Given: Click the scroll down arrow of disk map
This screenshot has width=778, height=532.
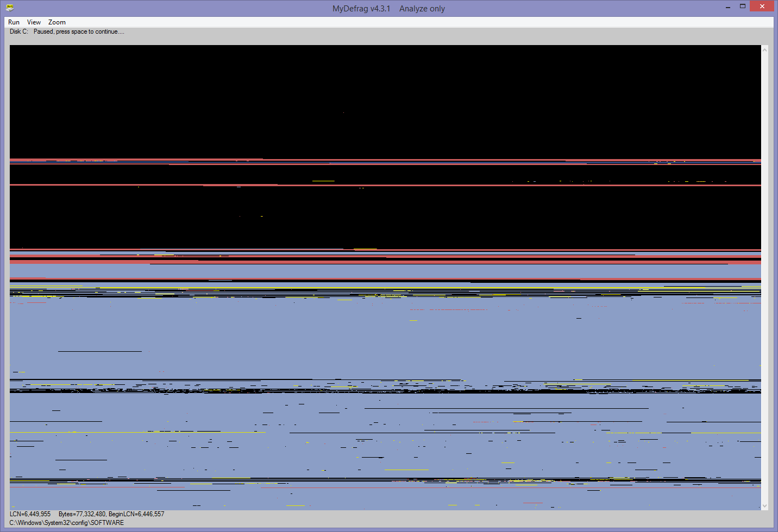Looking at the screenshot, I should coord(764,505).
